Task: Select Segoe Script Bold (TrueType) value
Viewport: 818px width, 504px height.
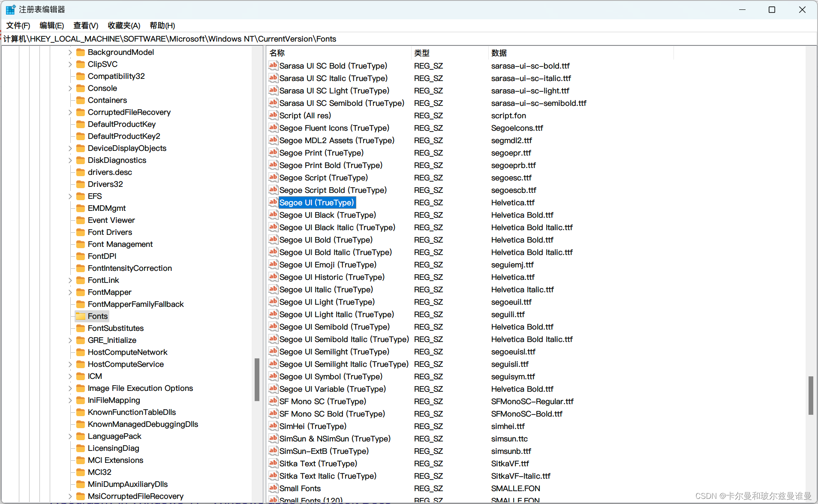Action: [333, 190]
